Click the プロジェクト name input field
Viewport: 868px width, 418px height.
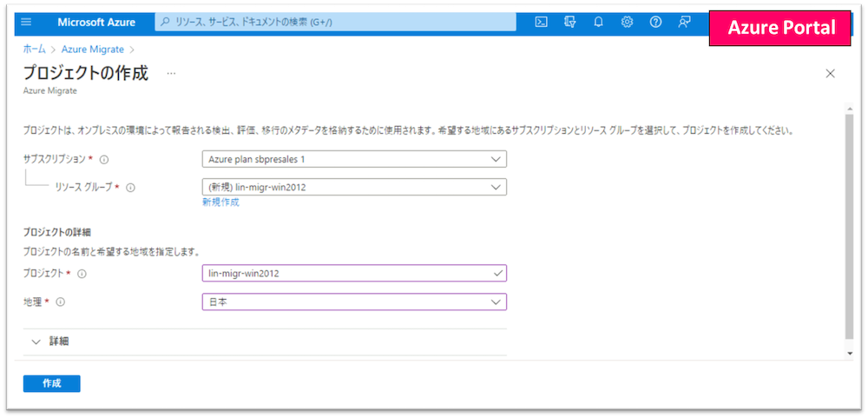click(x=354, y=273)
